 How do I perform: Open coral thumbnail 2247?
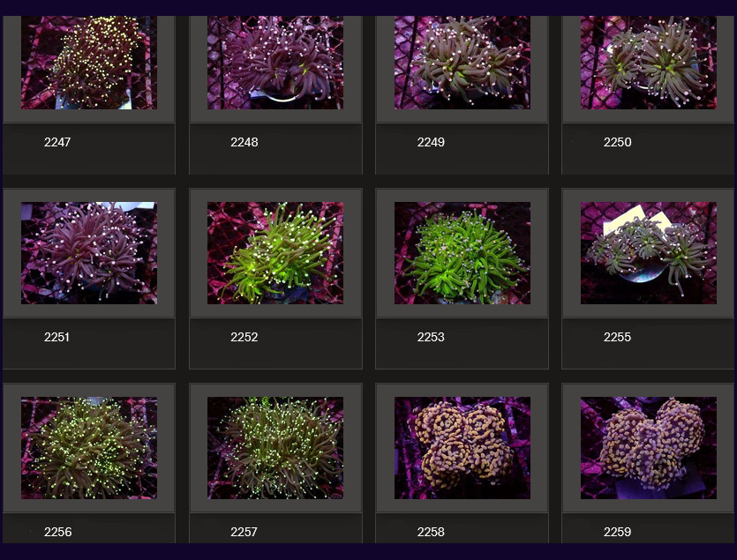pyautogui.click(x=89, y=63)
